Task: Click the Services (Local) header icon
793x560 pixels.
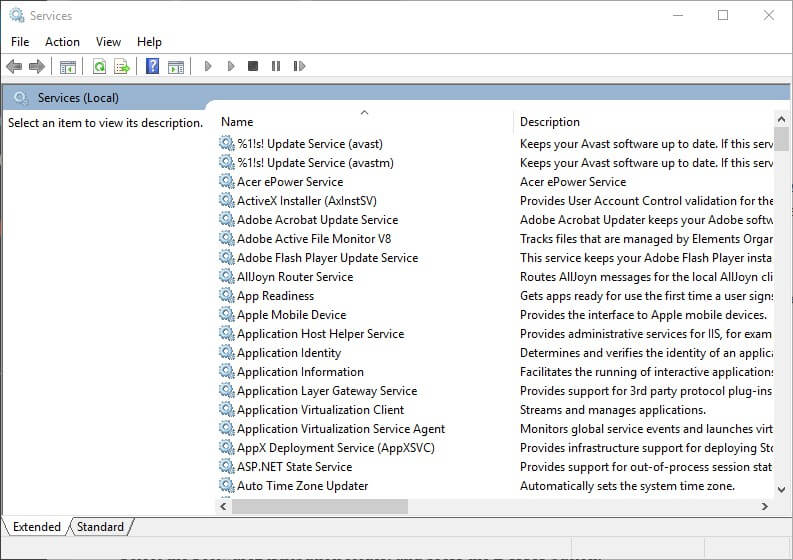Action: click(x=21, y=98)
